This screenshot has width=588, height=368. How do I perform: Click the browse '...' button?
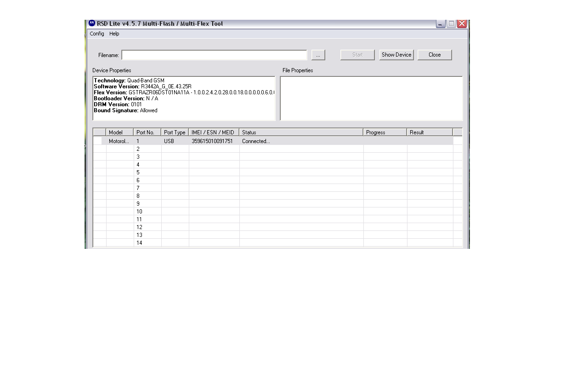[318, 55]
